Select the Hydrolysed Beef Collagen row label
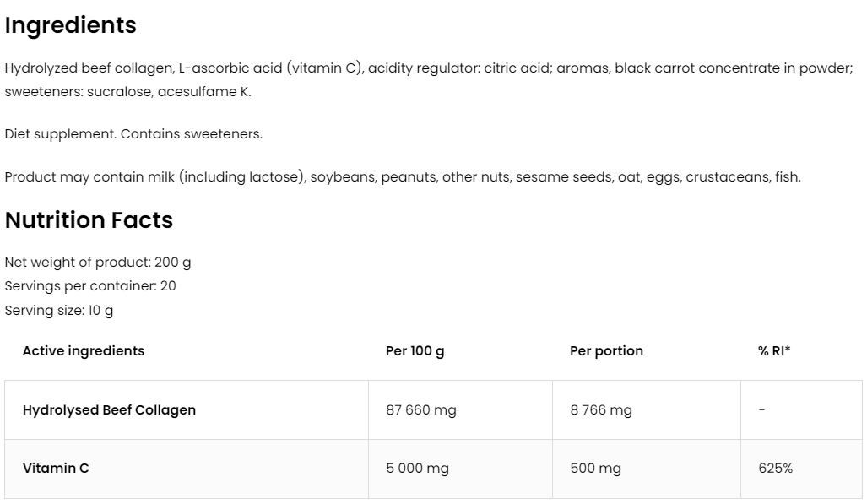 pyautogui.click(x=109, y=409)
